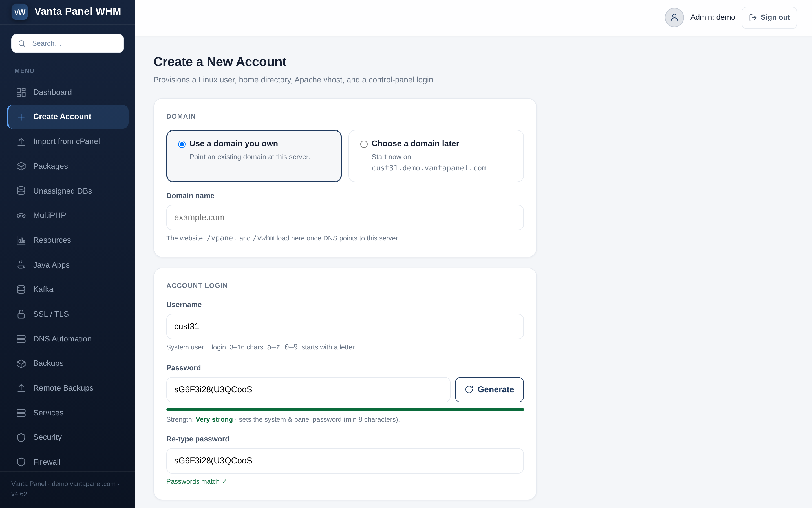Open the MultiPHP menu item
This screenshot has height=508, width=812.
pyautogui.click(x=67, y=216)
